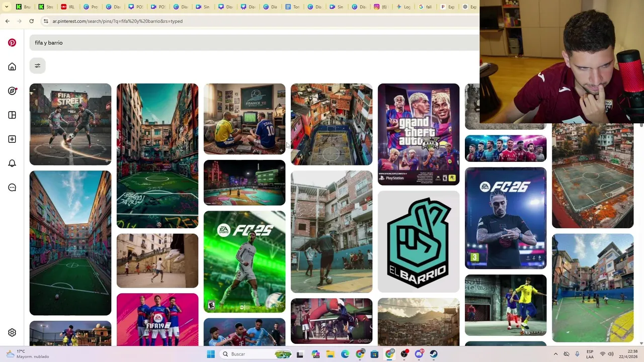
Task: Open the FIFA Street pin
Action: (x=70, y=124)
